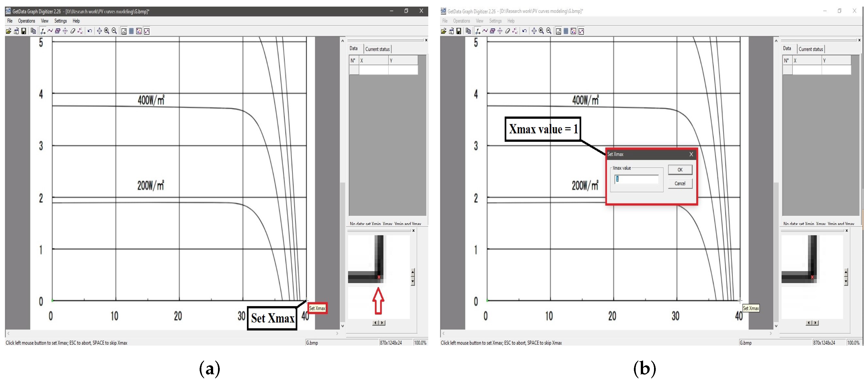Click the Reorder points icon in window (a)

pyautogui.click(x=80, y=31)
